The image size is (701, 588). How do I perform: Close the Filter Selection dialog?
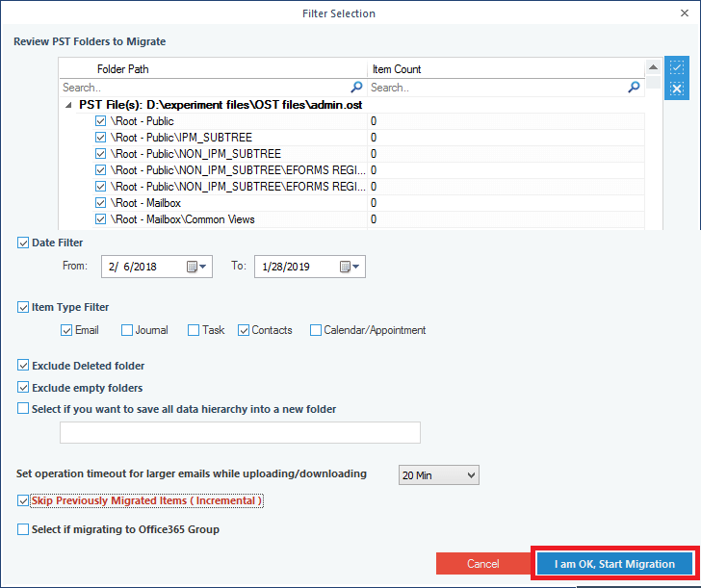point(685,13)
